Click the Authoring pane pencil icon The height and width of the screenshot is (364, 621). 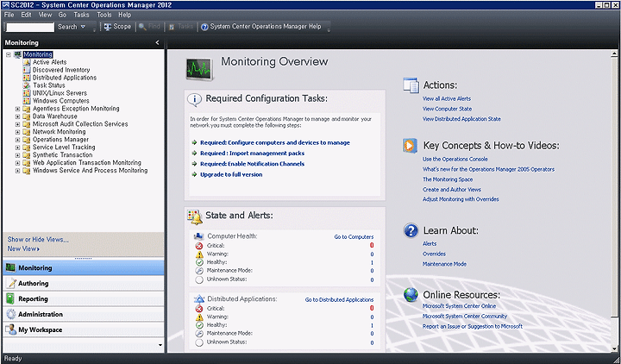[12, 283]
